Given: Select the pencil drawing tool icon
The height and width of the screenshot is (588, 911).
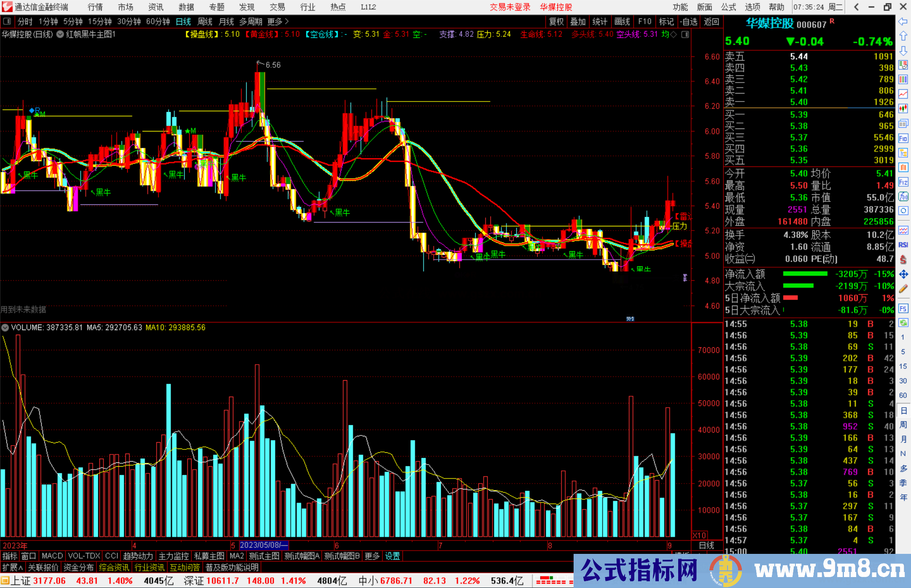Looking at the screenshot, I should (903, 289).
